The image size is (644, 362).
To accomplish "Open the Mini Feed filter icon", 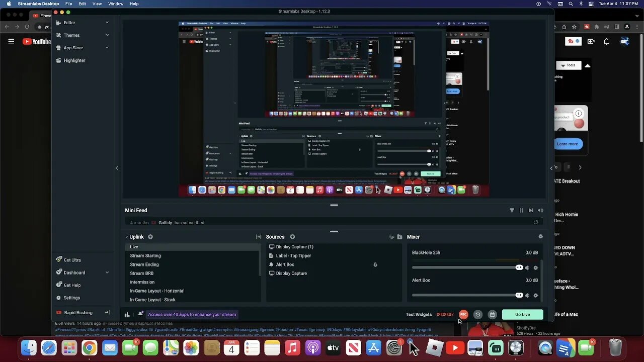I will coord(512,211).
